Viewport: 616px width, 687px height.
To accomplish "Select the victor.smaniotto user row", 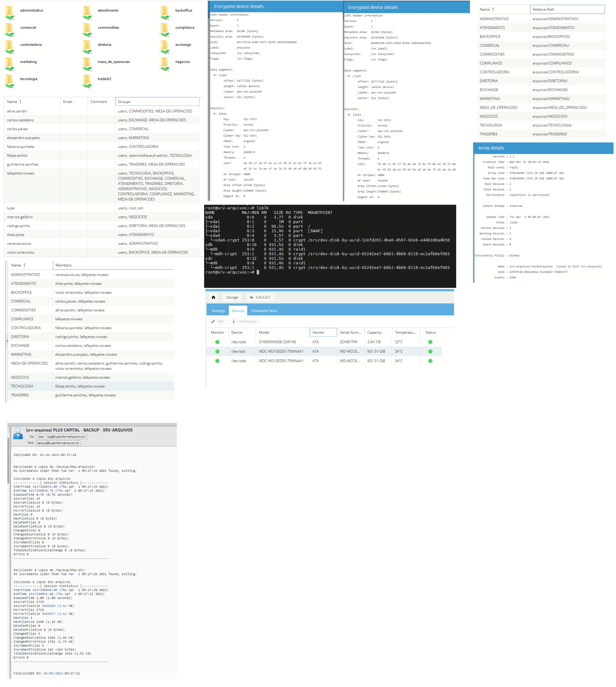I will pyautogui.click(x=101, y=252).
